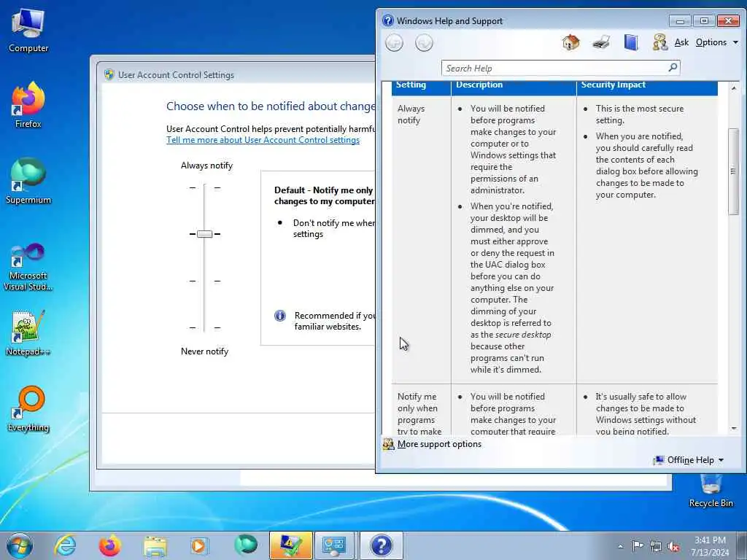Image resolution: width=747 pixels, height=560 pixels.
Task: Expand the Offline Help dropdown
Action: [689, 460]
